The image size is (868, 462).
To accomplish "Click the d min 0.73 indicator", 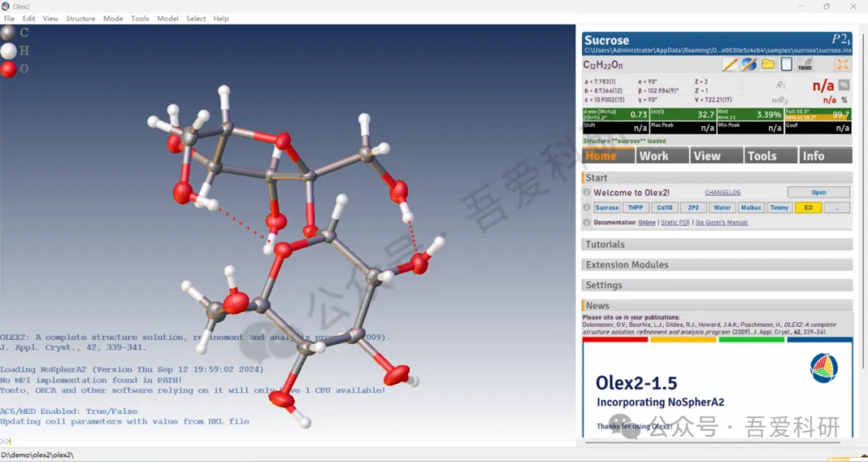I will 615,115.
